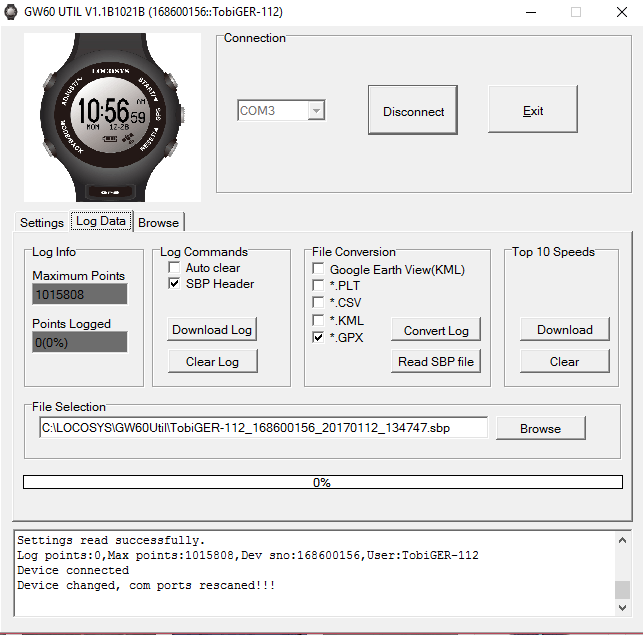This screenshot has width=643, height=635.
Task: Click the GW60 watch app icon in title bar
Action: 11,12
